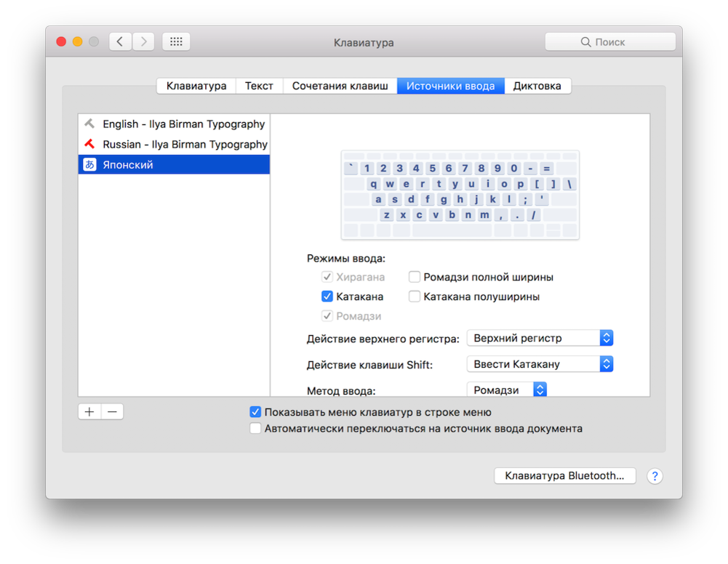Viewport: 728px width, 564px height.
Task: Click the red close window button
Action: click(x=61, y=41)
